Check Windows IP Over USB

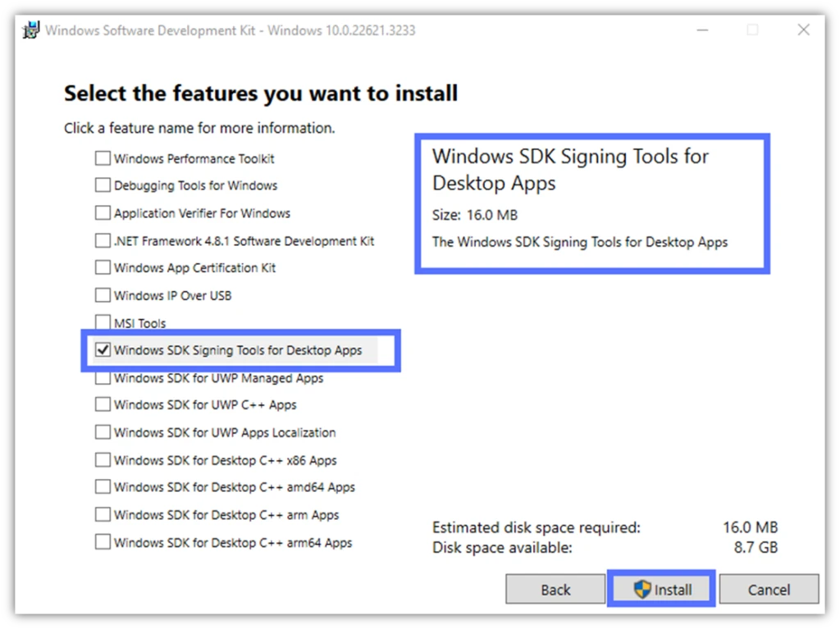103,295
